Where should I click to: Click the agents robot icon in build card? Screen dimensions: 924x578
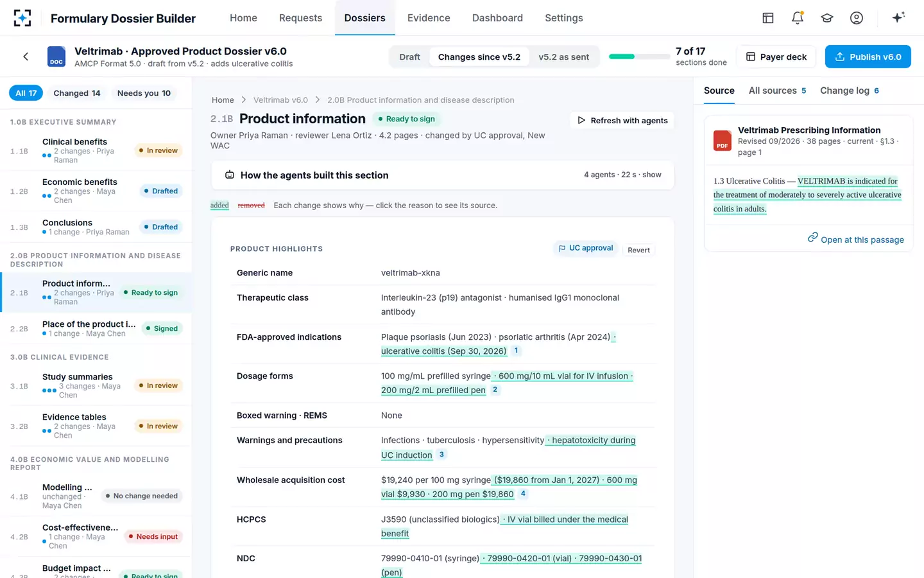229,175
